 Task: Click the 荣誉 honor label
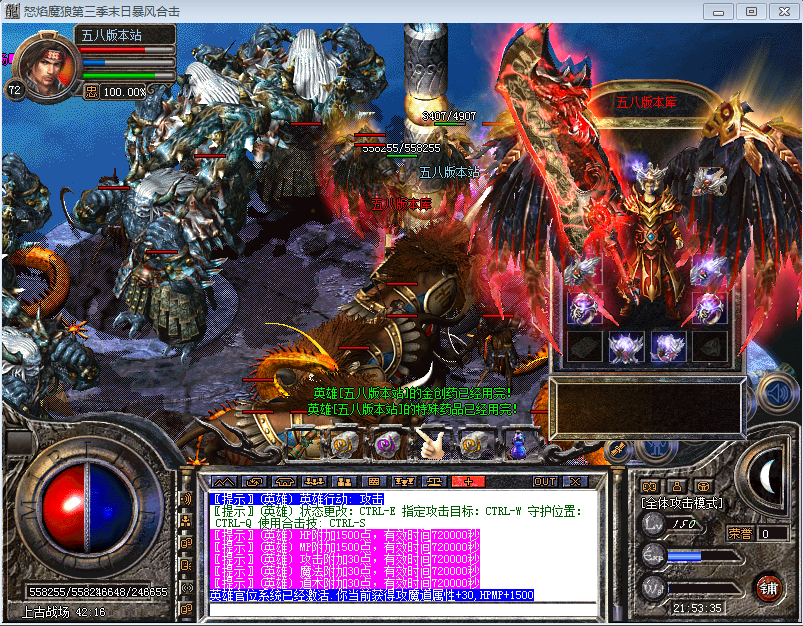740,534
